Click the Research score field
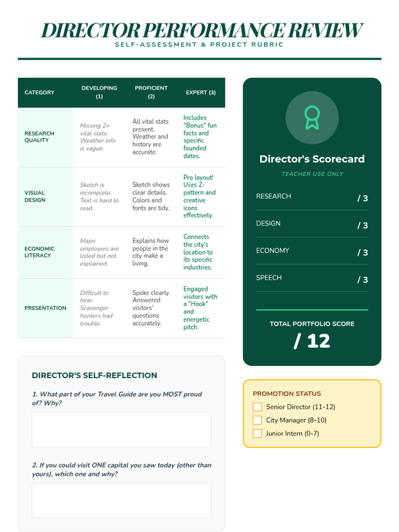Image resolution: width=399 pixels, height=532 pixels. coord(362,198)
